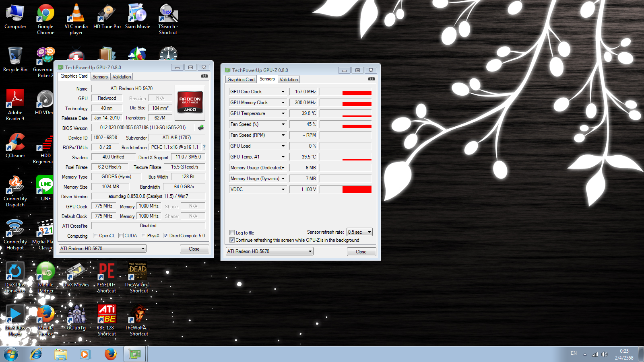Expand the GPU Memory Clock sensor dropdown
The image size is (644, 362).
pos(283,103)
